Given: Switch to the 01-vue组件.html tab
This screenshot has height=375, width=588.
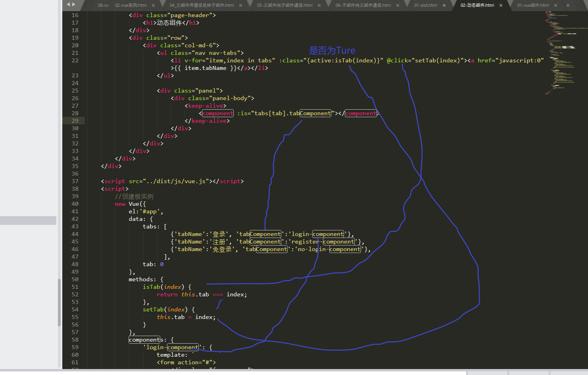Looking at the screenshot, I should pos(533,5).
